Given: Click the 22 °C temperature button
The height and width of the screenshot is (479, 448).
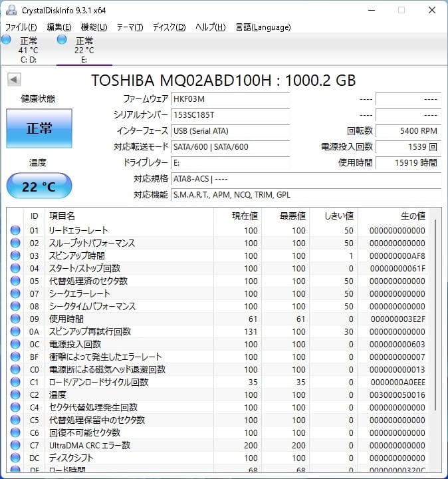Looking at the screenshot, I should [39, 186].
